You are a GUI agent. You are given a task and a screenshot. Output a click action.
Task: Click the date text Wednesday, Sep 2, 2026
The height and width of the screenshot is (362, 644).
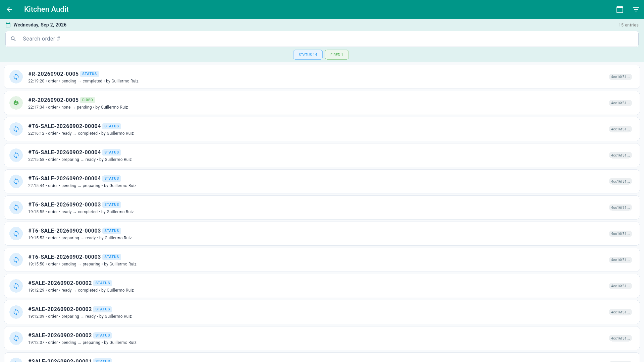click(x=40, y=25)
